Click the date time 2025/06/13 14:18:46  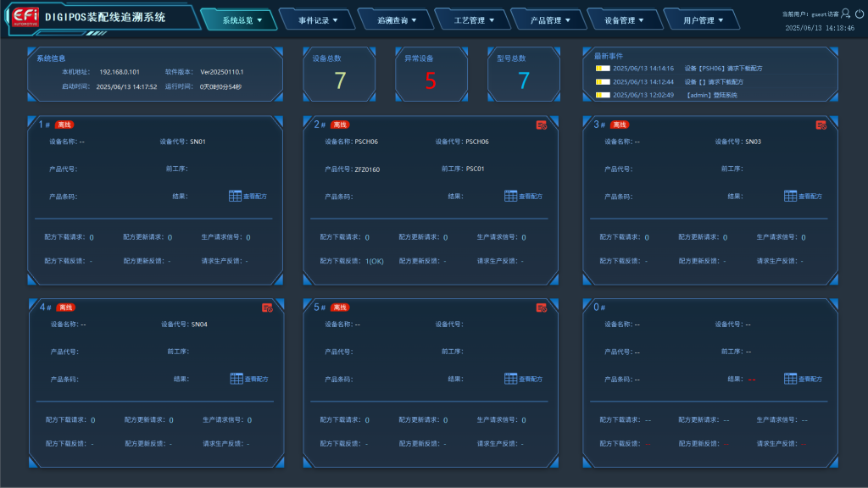pos(820,28)
